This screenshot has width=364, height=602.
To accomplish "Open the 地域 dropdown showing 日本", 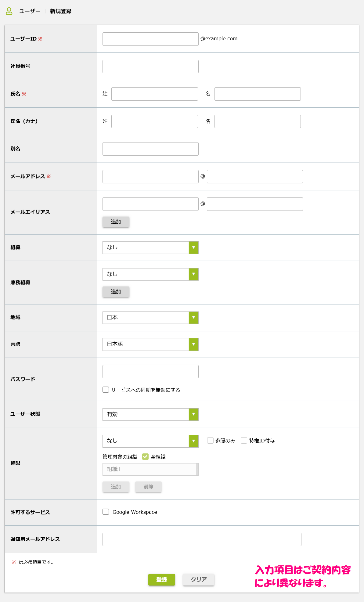I will (150, 318).
